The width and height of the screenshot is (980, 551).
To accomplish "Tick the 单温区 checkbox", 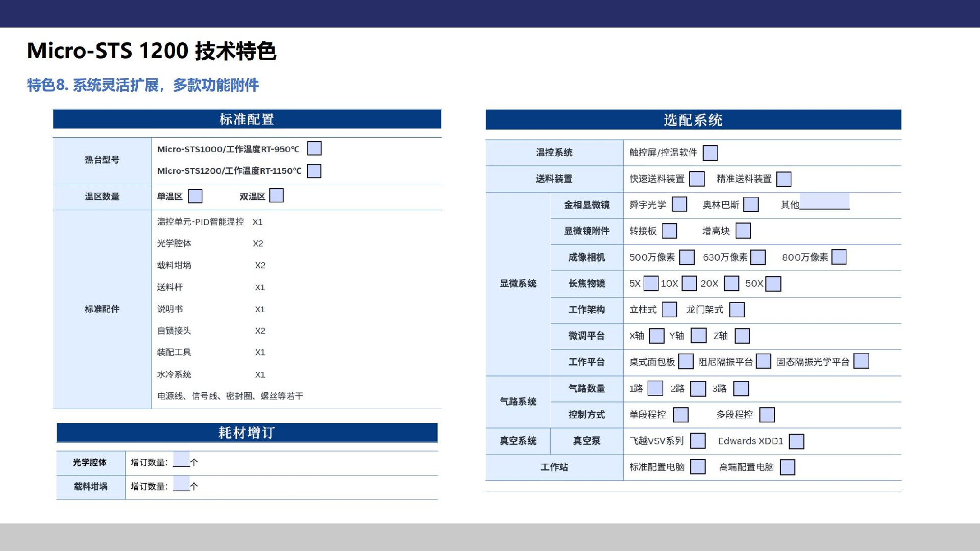I will coord(195,196).
